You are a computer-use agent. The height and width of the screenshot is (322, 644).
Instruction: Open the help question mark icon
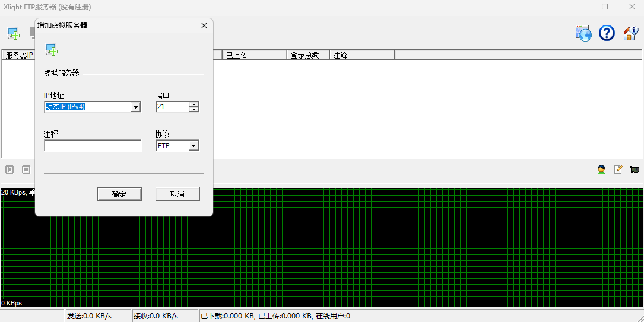(607, 33)
